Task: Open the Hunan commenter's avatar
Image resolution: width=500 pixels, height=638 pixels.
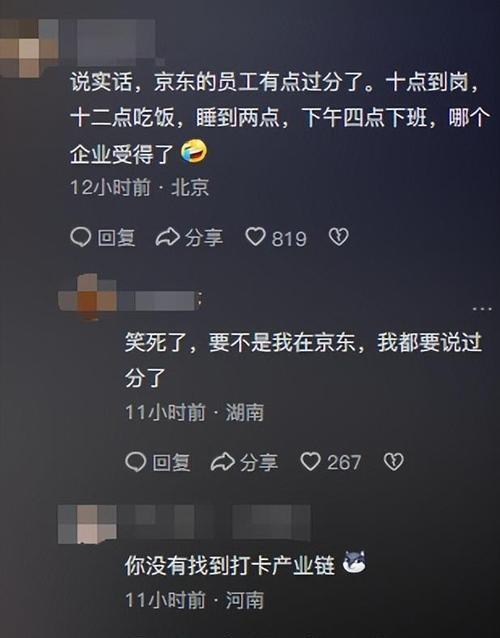Action: pyautogui.click(x=87, y=297)
